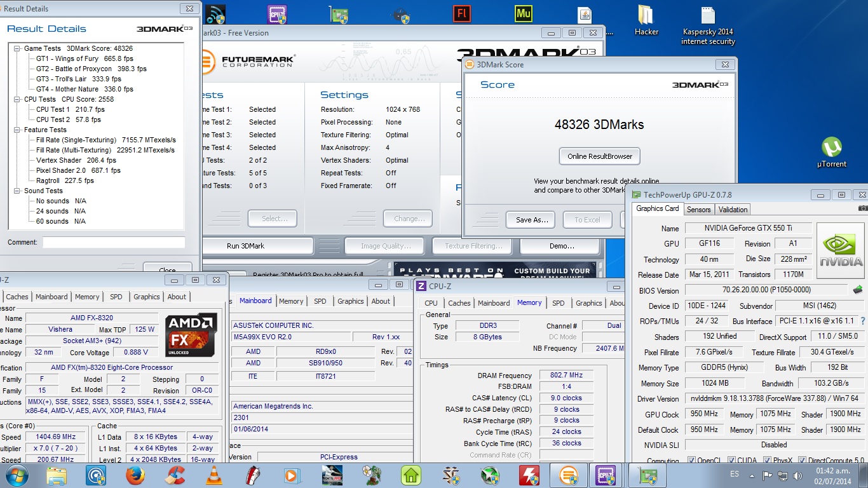Click Select button under Tests
The width and height of the screenshot is (868, 488).
(273, 219)
